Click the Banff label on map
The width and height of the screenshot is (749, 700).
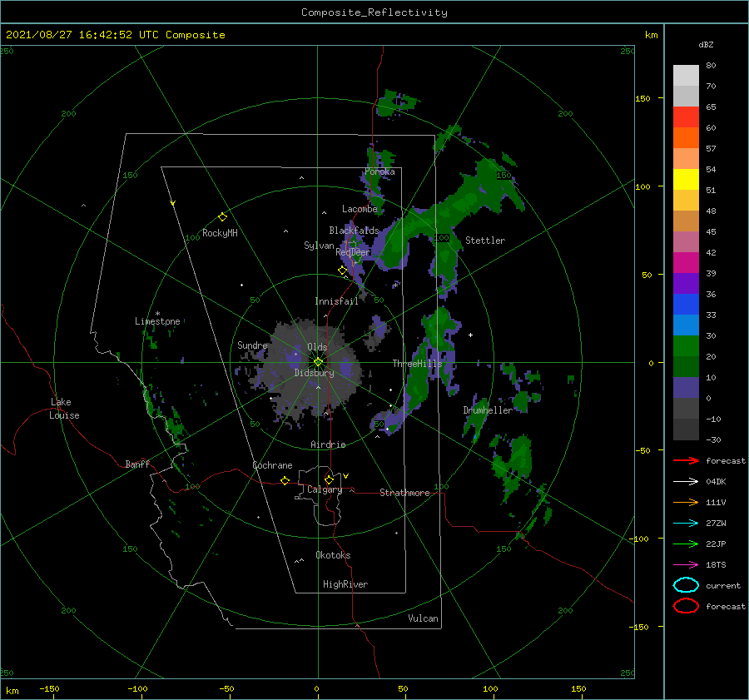click(x=137, y=464)
